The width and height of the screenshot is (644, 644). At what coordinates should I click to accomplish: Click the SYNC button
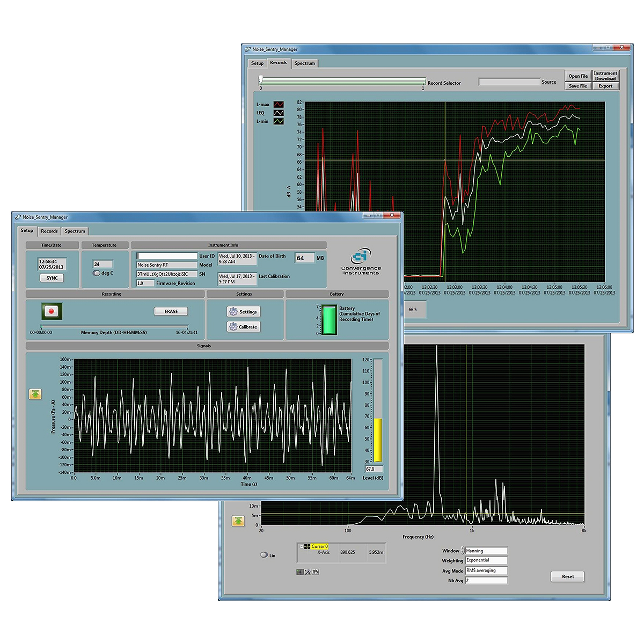click(x=52, y=278)
